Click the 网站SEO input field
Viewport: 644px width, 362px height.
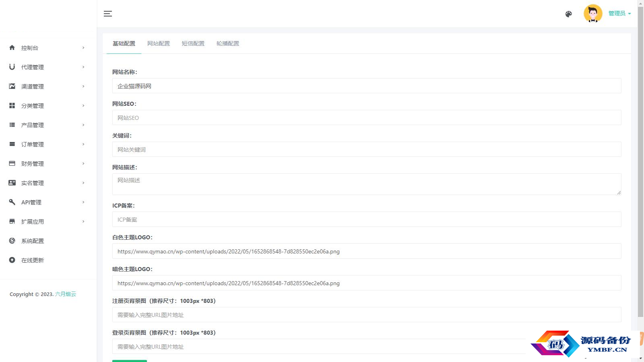(x=367, y=117)
